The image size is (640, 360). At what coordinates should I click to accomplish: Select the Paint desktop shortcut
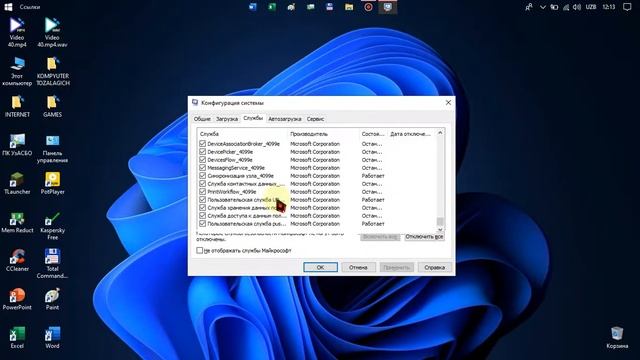click(52, 299)
